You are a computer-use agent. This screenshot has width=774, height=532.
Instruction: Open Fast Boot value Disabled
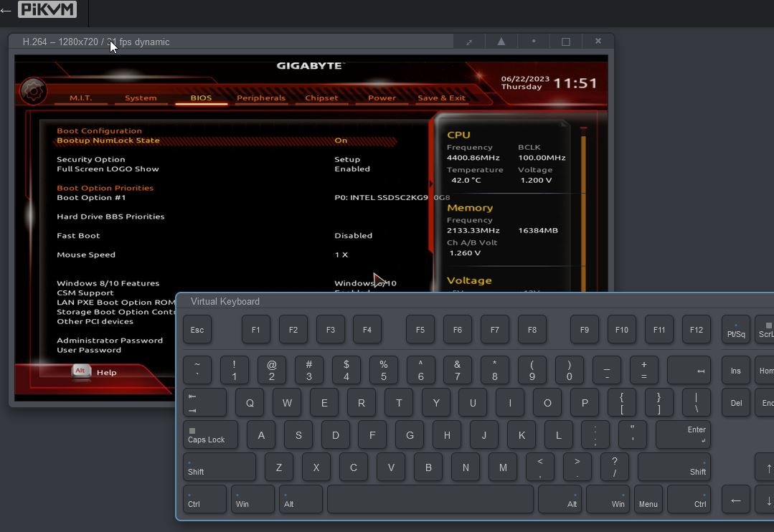(354, 235)
